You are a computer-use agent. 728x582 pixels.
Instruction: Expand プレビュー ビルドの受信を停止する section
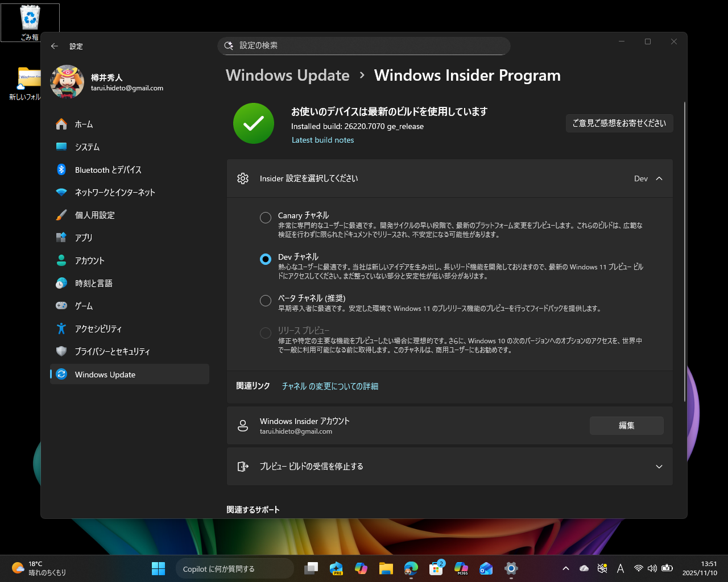coord(659,466)
